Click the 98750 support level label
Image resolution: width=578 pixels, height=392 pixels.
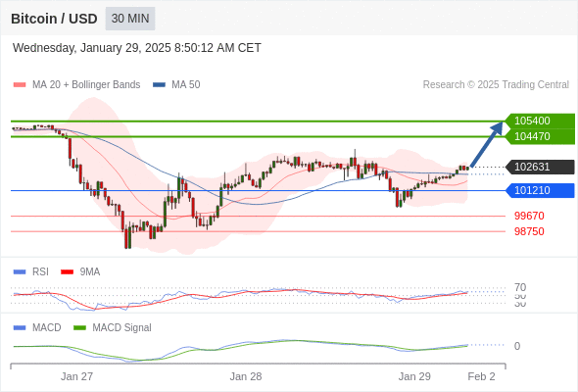[x=529, y=231]
